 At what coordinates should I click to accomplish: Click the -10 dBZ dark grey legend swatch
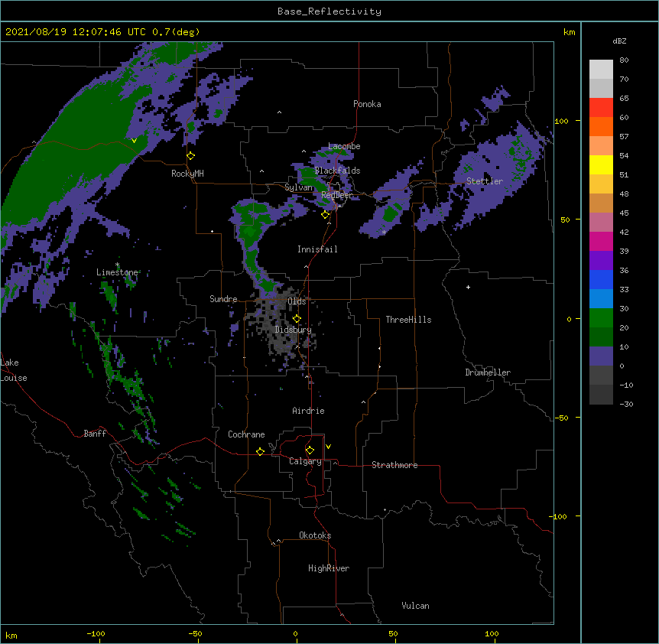601,395
